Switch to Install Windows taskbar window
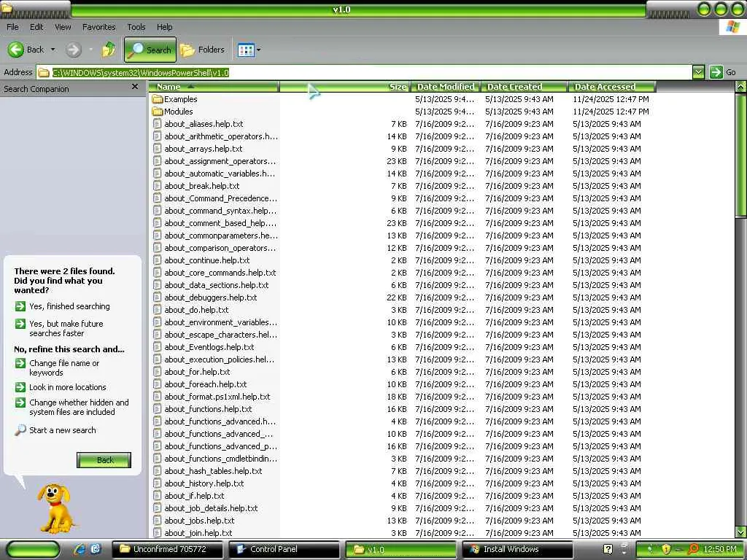 tap(517, 550)
